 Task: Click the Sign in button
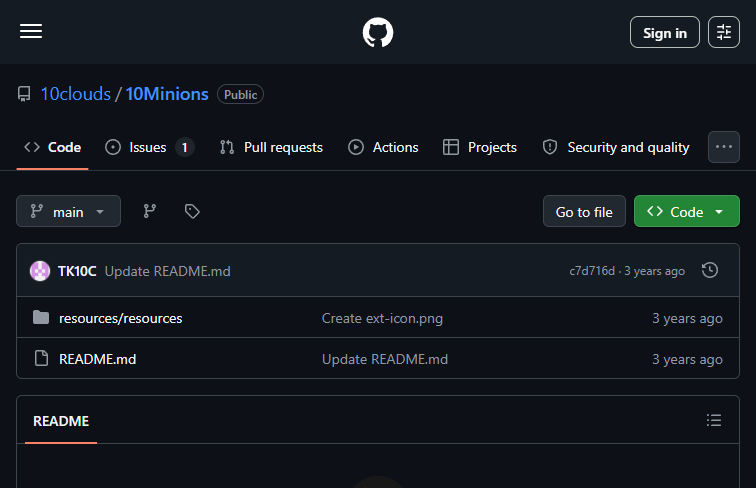[x=664, y=32]
